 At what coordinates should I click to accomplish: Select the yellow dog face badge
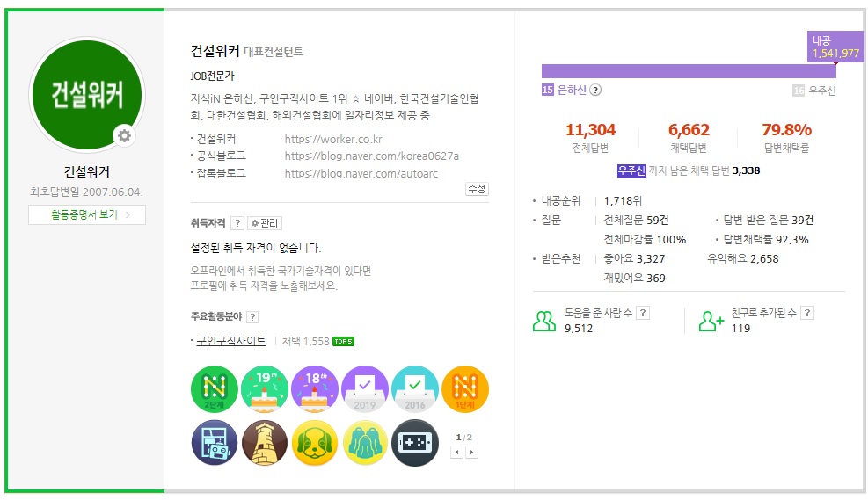tap(315, 443)
